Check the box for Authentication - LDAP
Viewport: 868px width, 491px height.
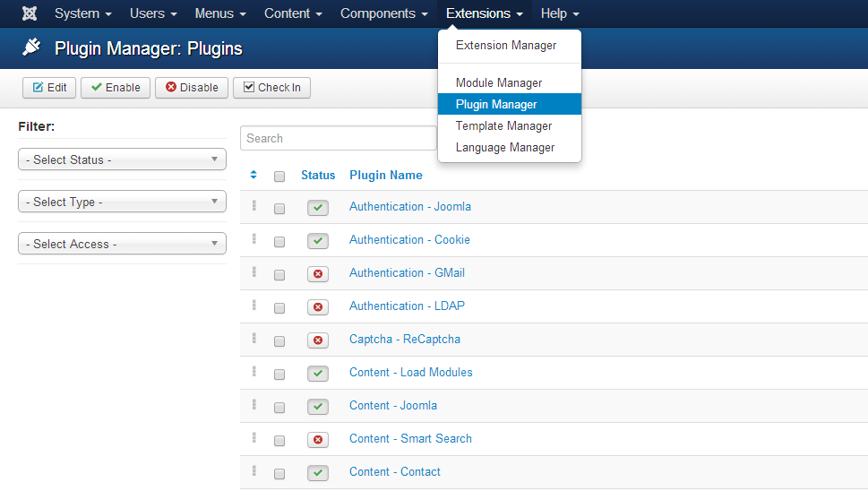click(279, 308)
